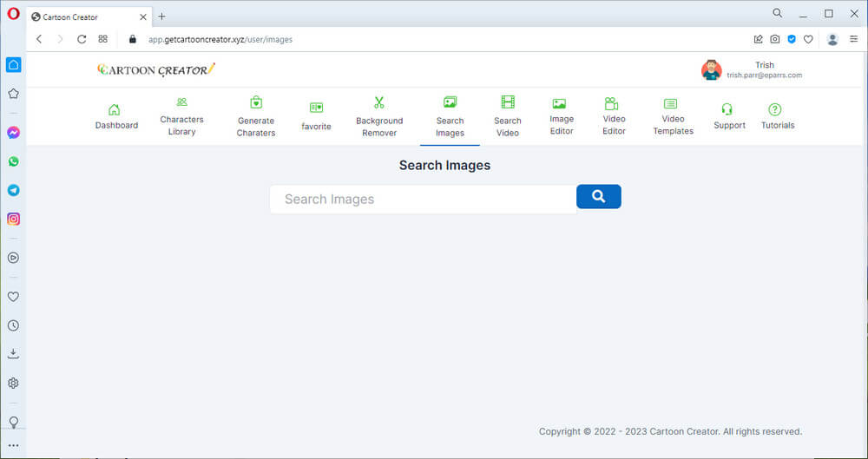Open sidebar heart pinboards icon

pos(13,297)
